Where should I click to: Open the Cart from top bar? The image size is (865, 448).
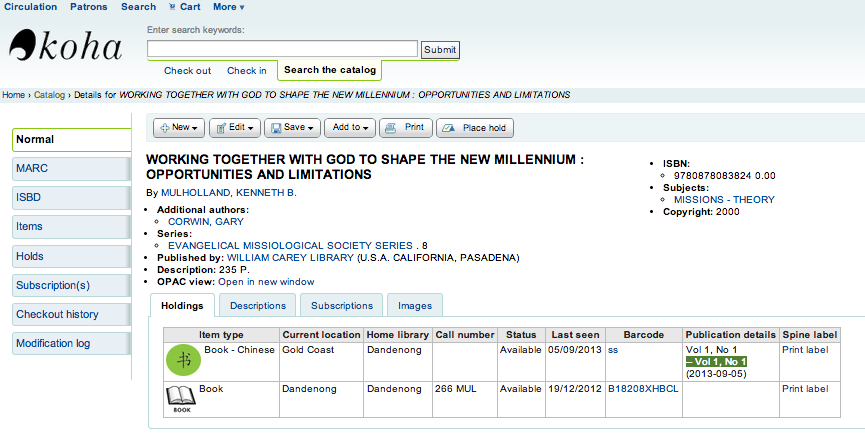click(x=184, y=7)
